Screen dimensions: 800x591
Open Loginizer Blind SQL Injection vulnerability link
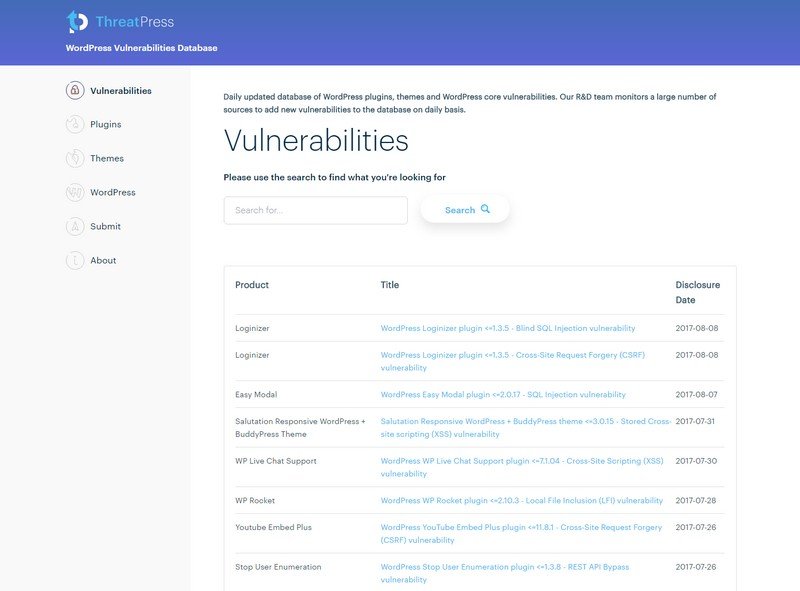508,328
